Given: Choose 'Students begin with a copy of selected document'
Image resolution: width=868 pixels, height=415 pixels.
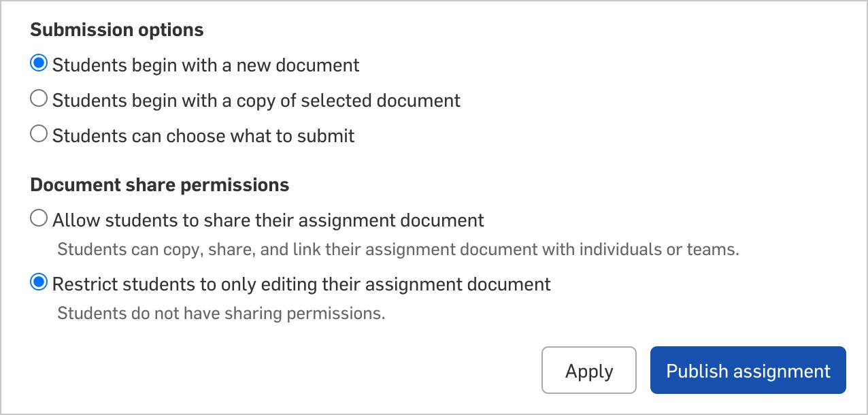Looking at the screenshot, I should (39, 99).
